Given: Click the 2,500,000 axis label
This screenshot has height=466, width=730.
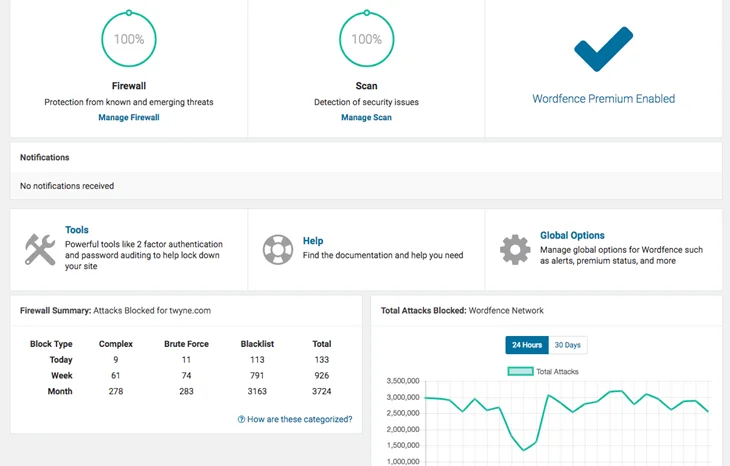Looking at the screenshot, I should click(x=403, y=413).
